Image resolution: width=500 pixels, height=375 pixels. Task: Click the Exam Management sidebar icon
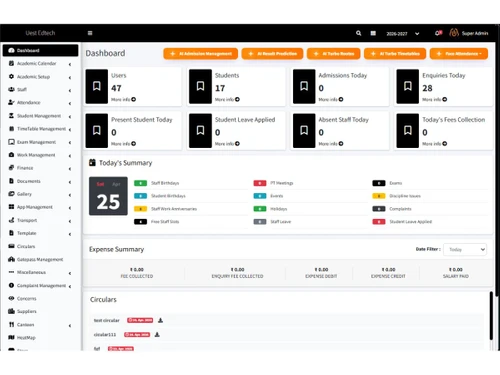11,142
